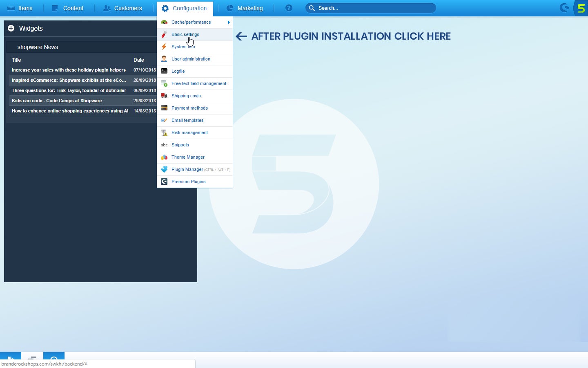Click the Widgets plus icon
Viewport: 588px width, 368px height.
(11, 28)
